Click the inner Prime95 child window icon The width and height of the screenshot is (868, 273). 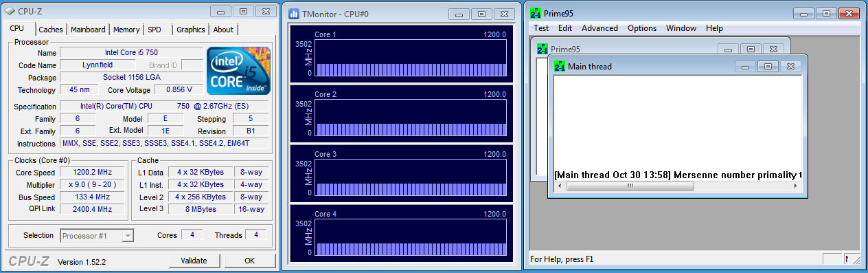pyautogui.click(x=542, y=50)
